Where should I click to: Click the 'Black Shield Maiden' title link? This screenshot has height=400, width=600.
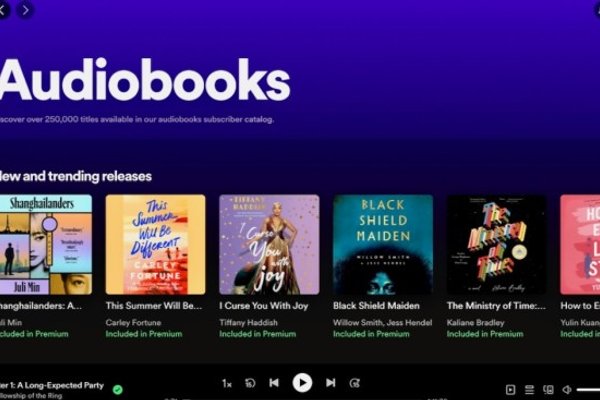coord(376,306)
